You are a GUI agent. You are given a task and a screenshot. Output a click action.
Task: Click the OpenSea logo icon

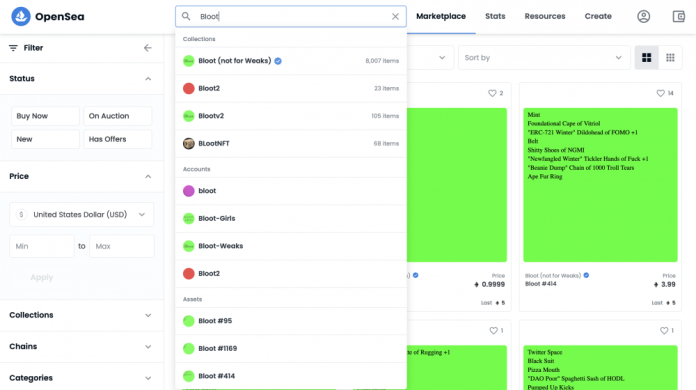20,16
